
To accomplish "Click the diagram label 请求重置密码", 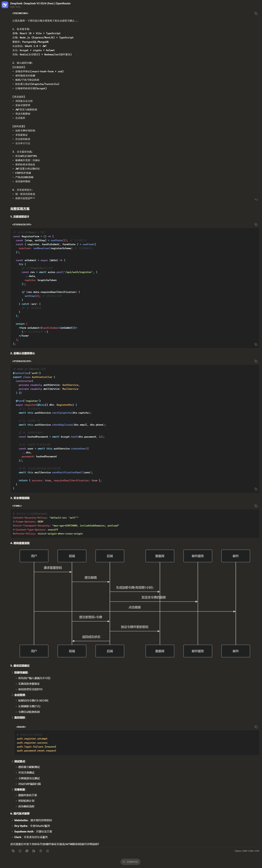I will click(x=53, y=568).
